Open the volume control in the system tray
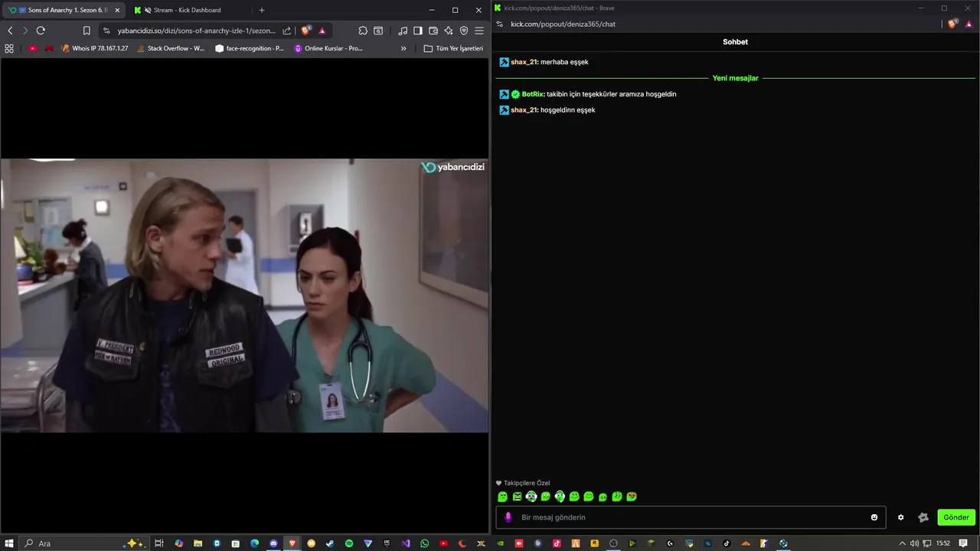The height and width of the screenshot is (551, 980). (914, 543)
